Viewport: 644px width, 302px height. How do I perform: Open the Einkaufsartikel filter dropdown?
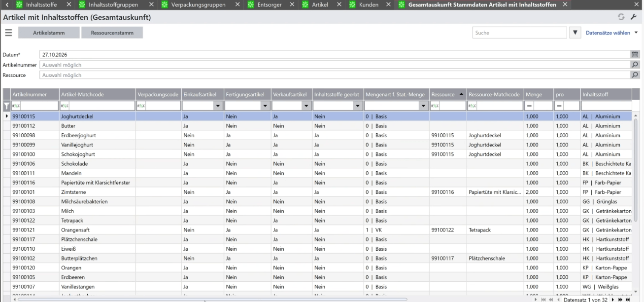(217, 106)
